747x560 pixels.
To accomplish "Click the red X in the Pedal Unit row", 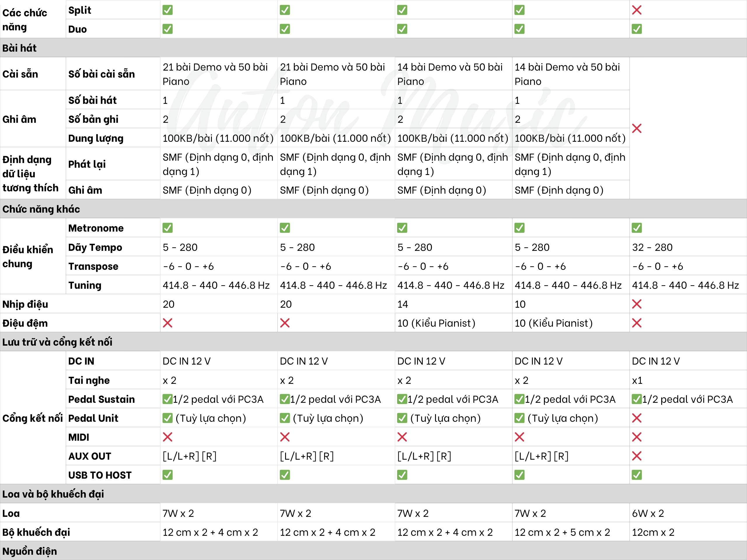I will [x=637, y=418].
